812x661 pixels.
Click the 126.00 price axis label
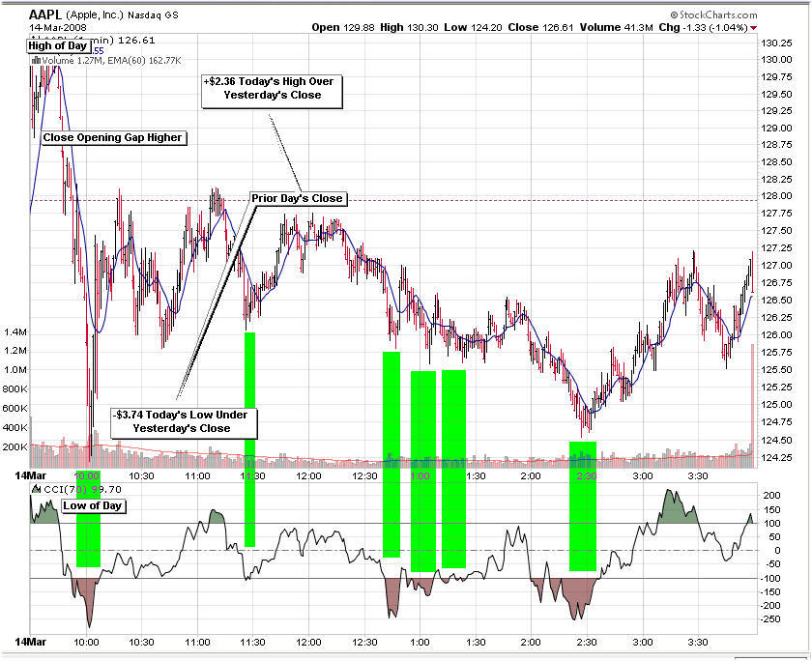point(775,335)
